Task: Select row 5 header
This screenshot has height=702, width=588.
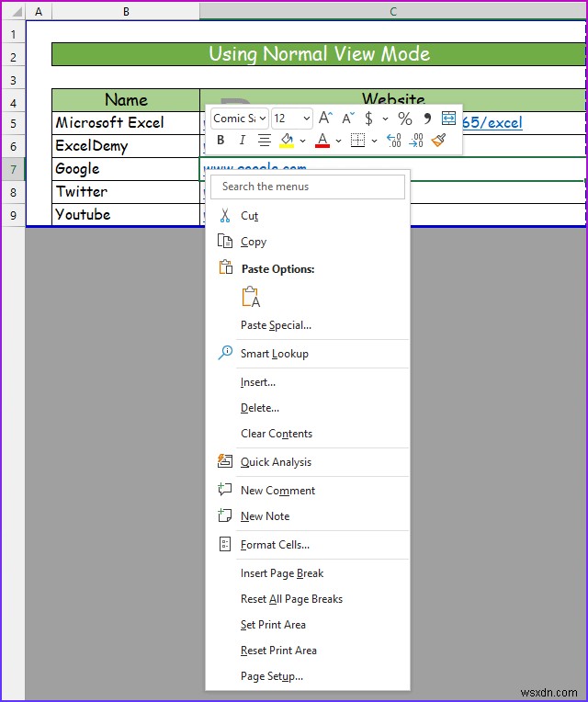Action: click(14, 123)
